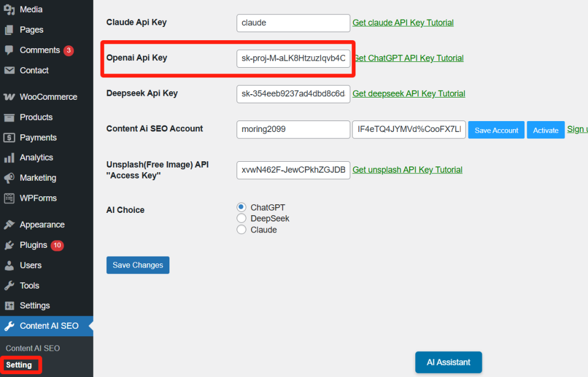Open the Analytics menu
This screenshot has height=377, width=588.
36,158
